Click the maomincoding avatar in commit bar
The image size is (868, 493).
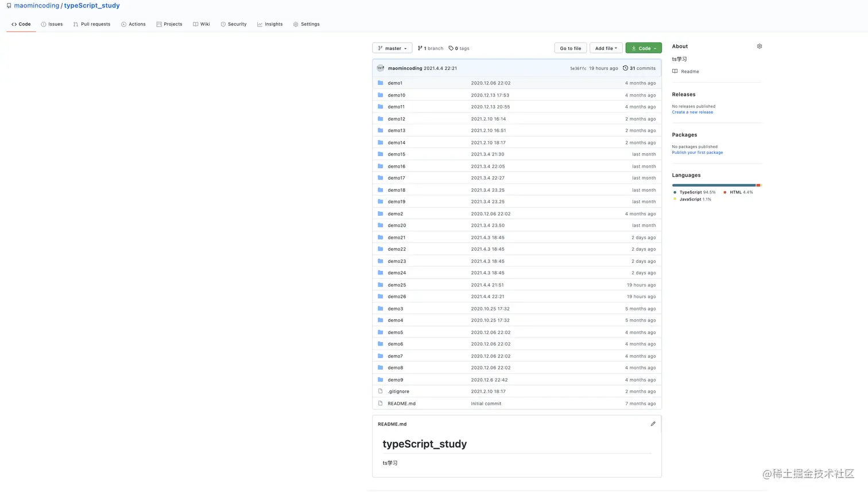380,68
